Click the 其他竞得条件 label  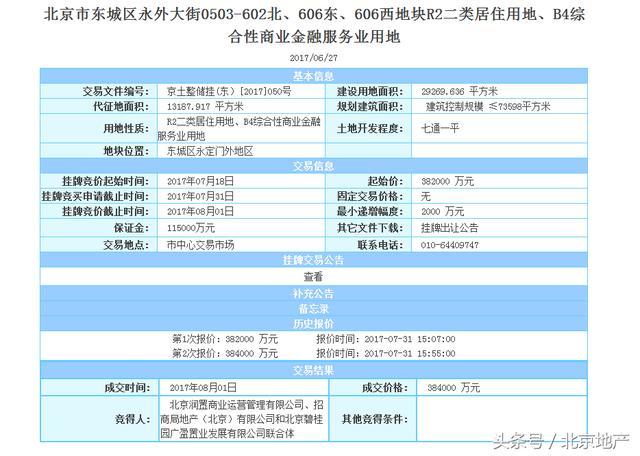coord(375,419)
